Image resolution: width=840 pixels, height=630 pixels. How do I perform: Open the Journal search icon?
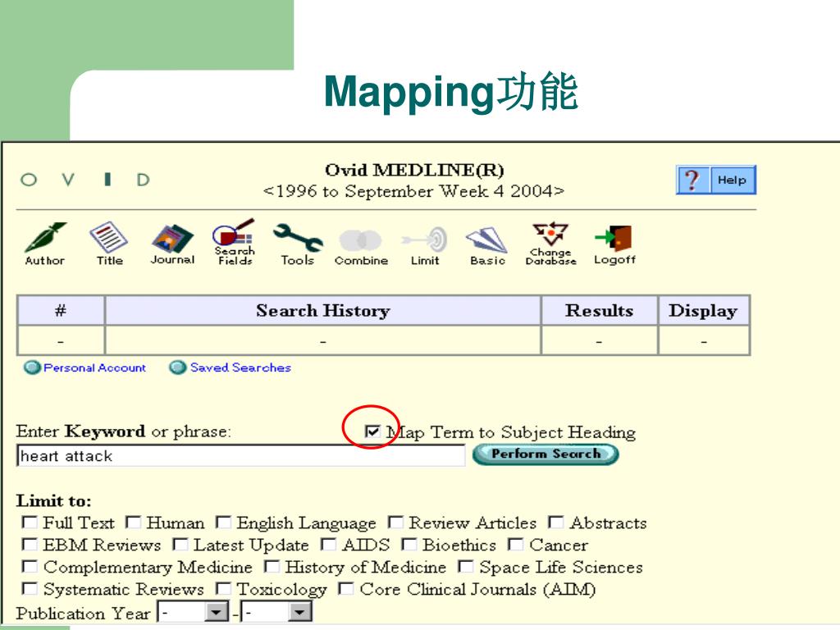(x=172, y=244)
